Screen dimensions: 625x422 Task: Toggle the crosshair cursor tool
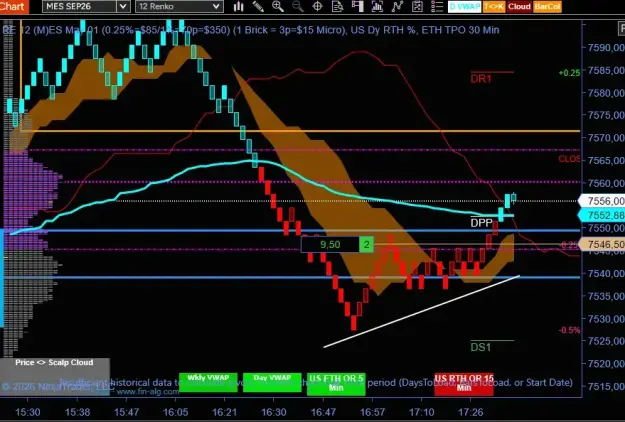[x=317, y=7]
